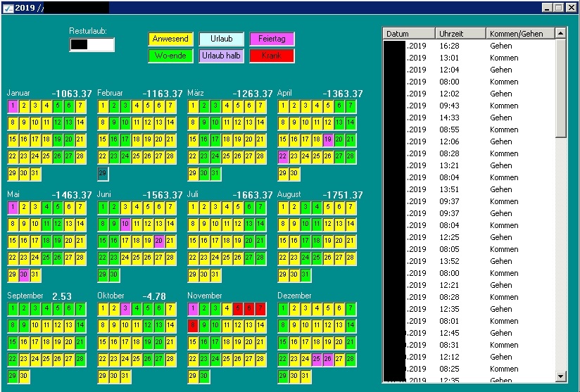This screenshot has height=392, width=580.
Task: Select day 19 in April
Action: pos(328,140)
